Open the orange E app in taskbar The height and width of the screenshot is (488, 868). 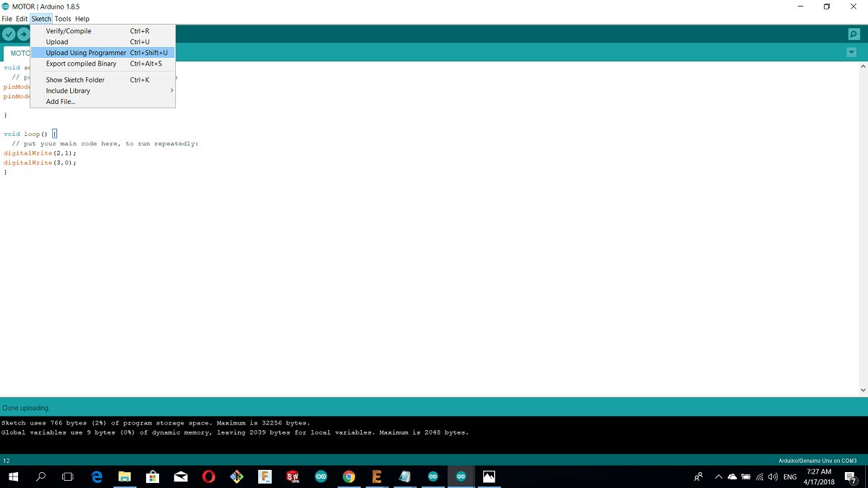coord(377,477)
